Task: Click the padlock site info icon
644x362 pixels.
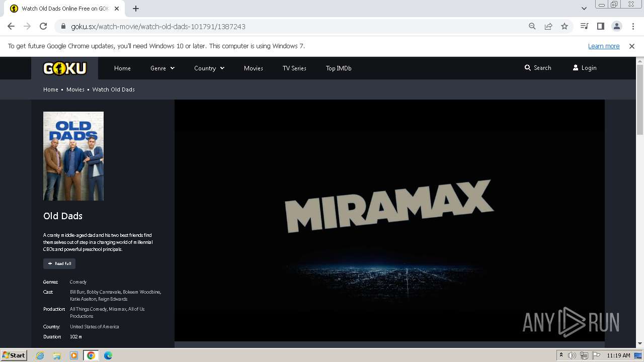Action: [x=63, y=26]
